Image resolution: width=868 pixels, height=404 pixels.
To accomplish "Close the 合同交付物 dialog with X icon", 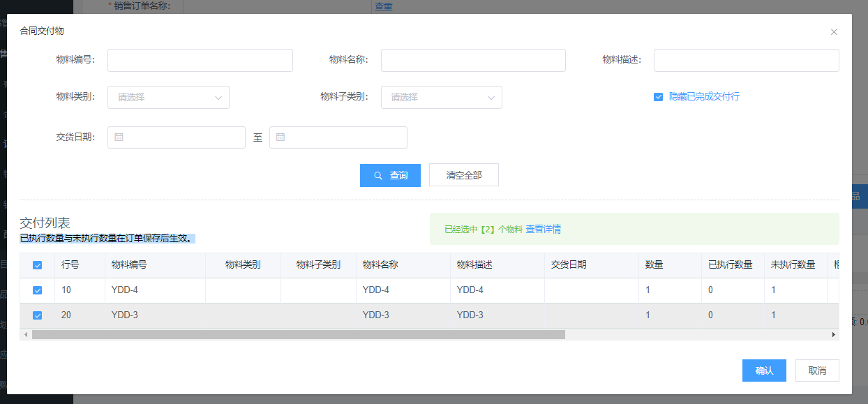I will [834, 32].
